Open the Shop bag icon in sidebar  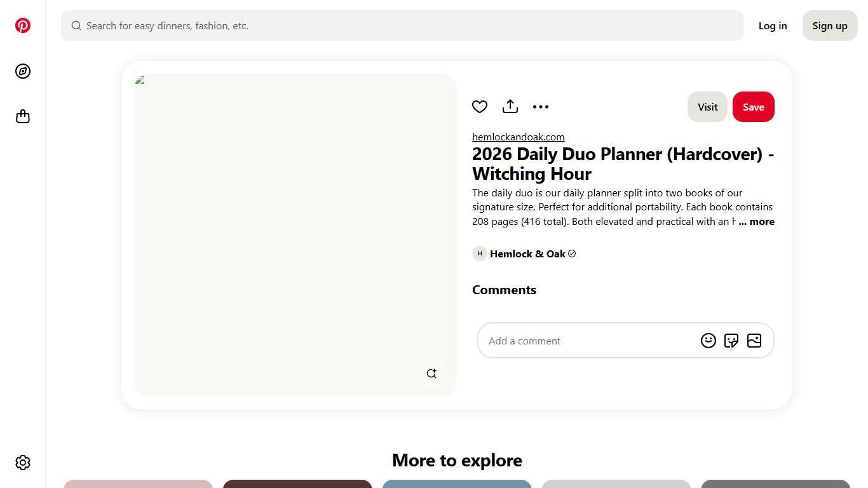click(x=23, y=116)
